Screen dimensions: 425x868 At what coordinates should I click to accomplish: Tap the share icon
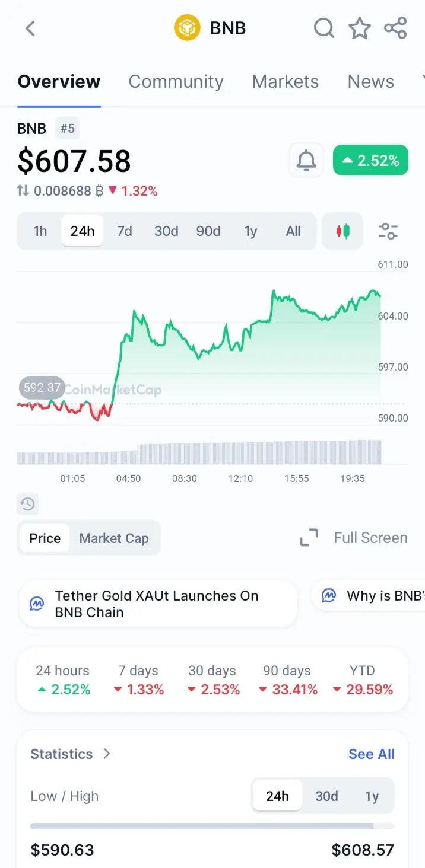(395, 28)
